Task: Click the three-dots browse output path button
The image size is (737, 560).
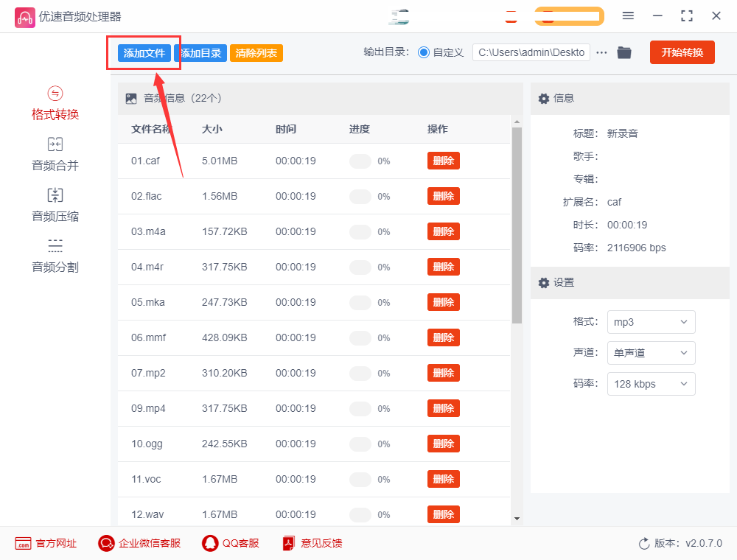Action: (601, 52)
